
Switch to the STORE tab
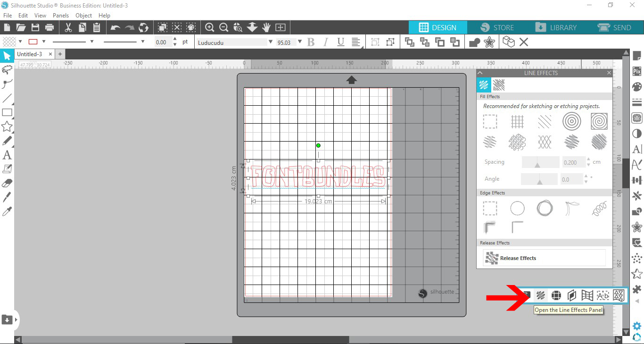[497, 27]
